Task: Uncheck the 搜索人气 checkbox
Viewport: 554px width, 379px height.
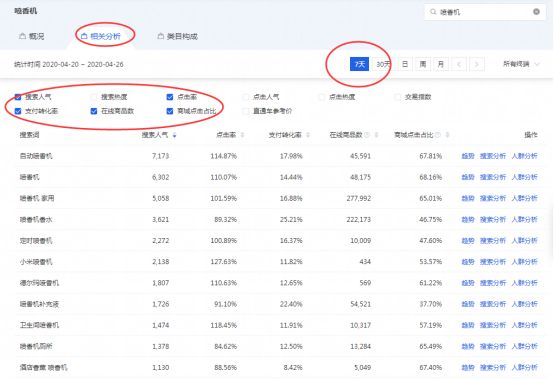Action: coord(18,97)
